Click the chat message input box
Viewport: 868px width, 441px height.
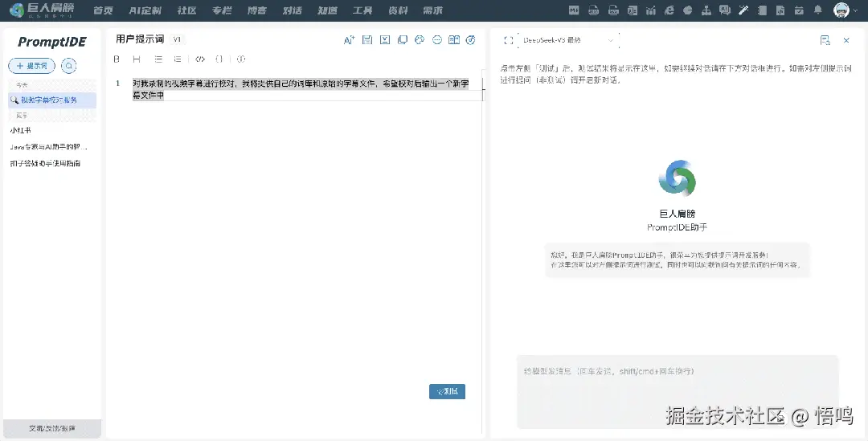click(678, 391)
